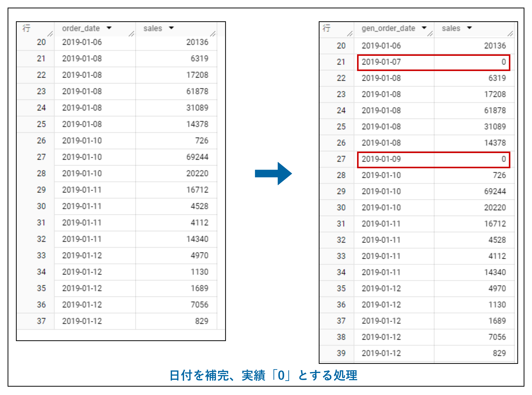Select right table sales value 14378
Screen dimensions: 532x395
coord(495,143)
